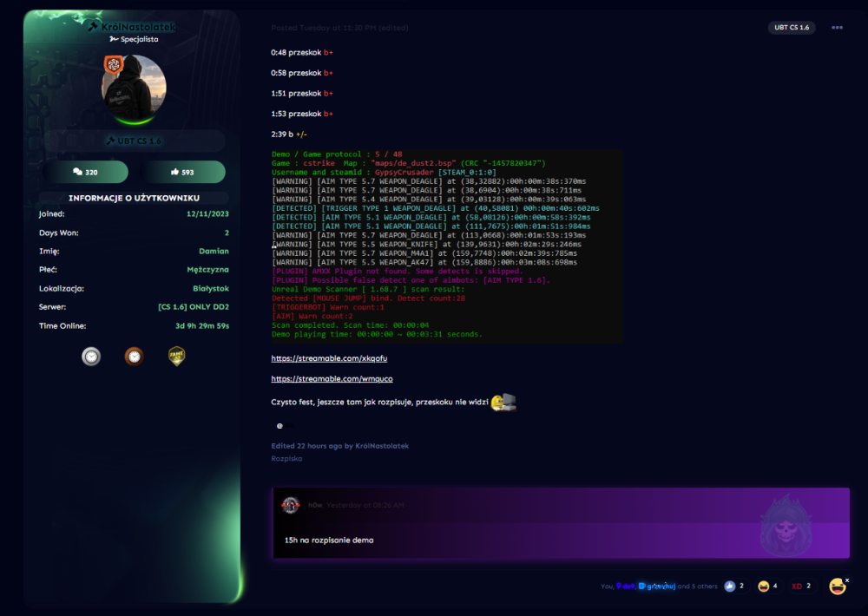Screen dimensions: 868x616
Task: Click the '[CS 1.6] ONLY DD2' server value
Action: [194, 307]
